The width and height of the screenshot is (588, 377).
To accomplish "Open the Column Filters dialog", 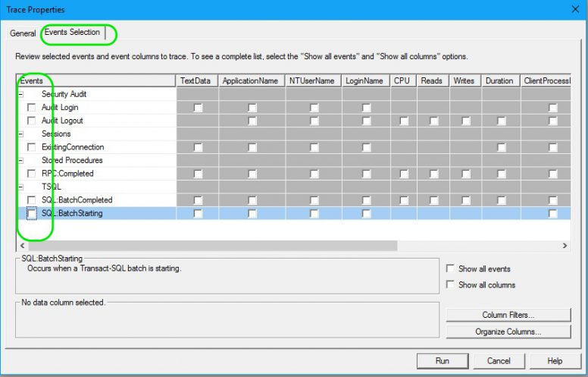I will coord(508,315).
